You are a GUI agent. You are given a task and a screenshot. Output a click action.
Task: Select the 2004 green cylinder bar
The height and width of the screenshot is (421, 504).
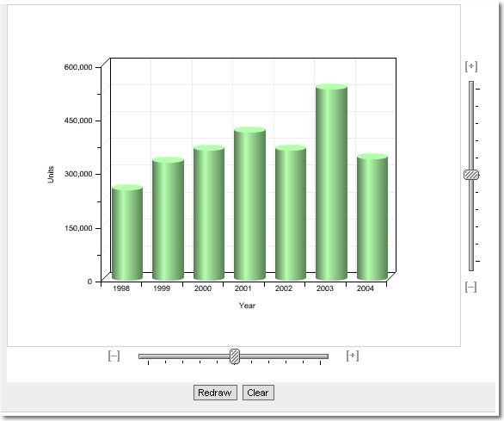point(372,217)
